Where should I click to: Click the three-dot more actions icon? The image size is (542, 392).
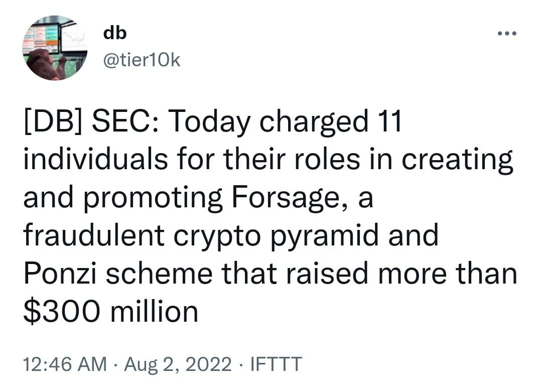point(507,32)
